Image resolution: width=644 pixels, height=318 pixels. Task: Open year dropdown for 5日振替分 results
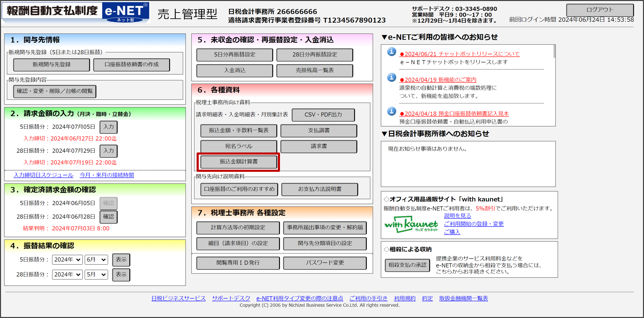pos(67,259)
